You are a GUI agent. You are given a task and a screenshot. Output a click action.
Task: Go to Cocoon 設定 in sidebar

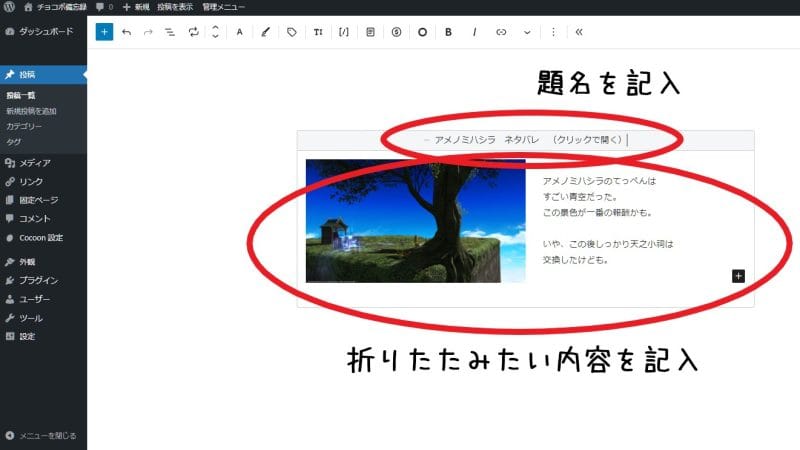pyautogui.click(x=41, y=237)
